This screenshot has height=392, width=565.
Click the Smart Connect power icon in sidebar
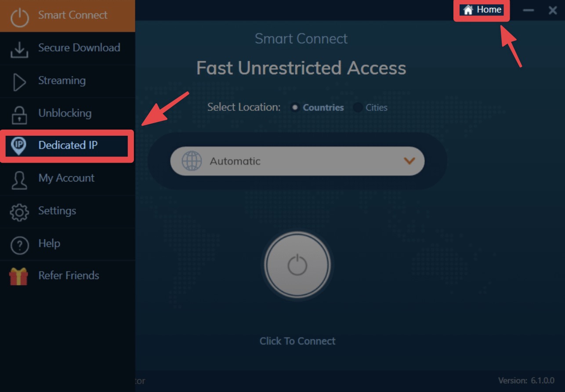(19, 16)
